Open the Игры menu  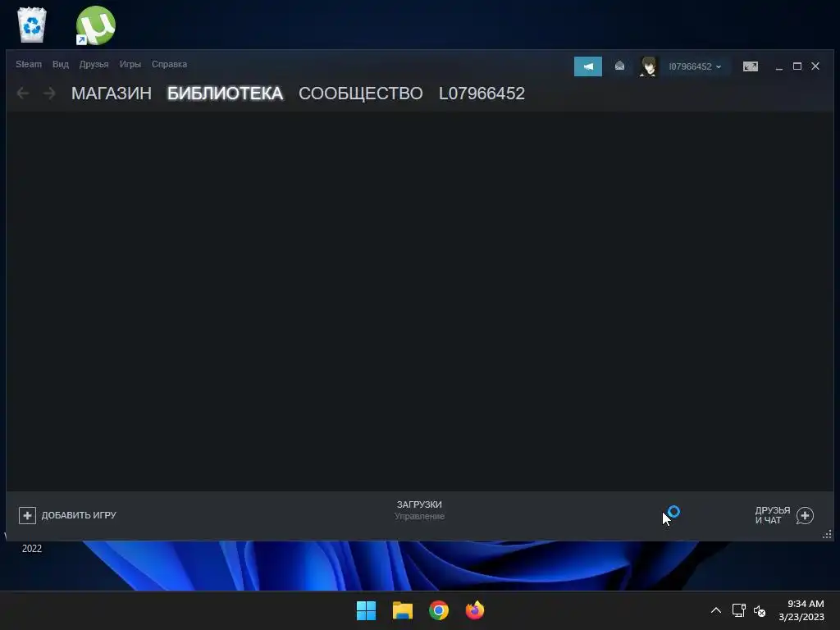130,64
